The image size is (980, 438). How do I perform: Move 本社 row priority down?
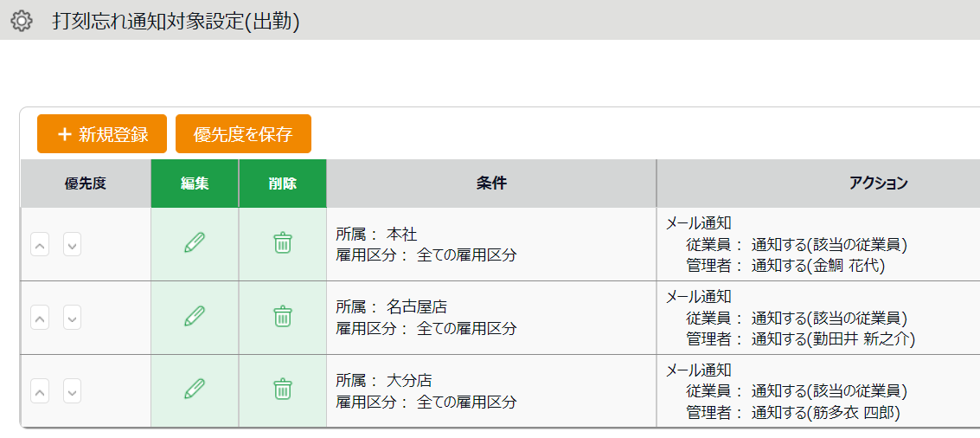click(73, 246)
